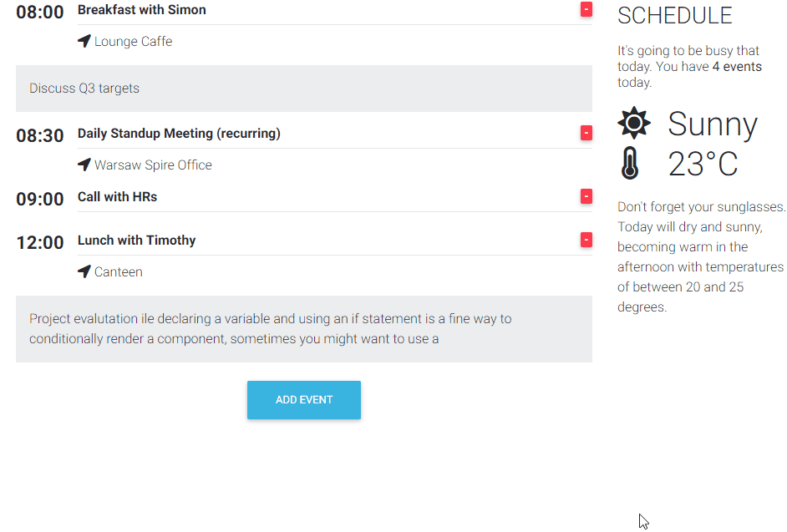Open the Breakfast with Simon event title

click(x=142, y=10)
